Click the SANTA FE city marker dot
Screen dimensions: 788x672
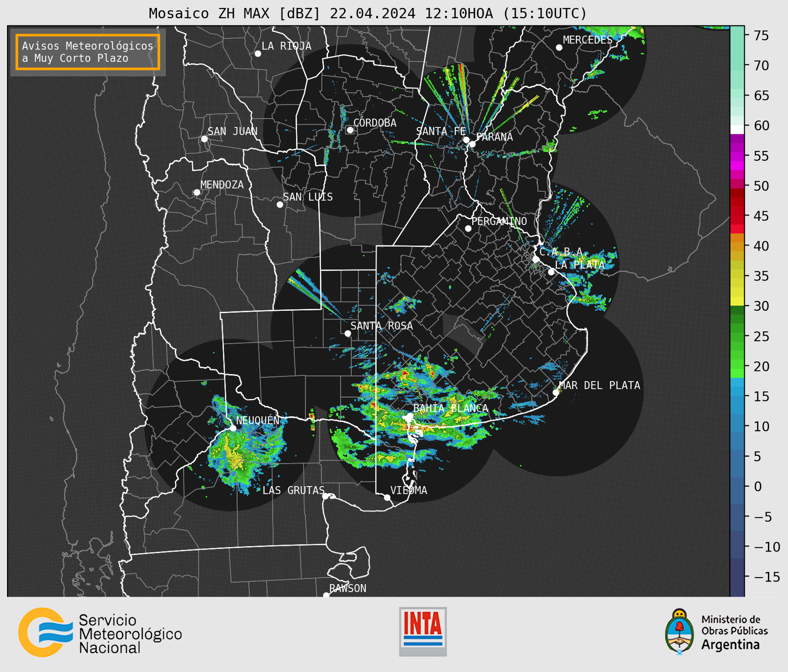466,140
